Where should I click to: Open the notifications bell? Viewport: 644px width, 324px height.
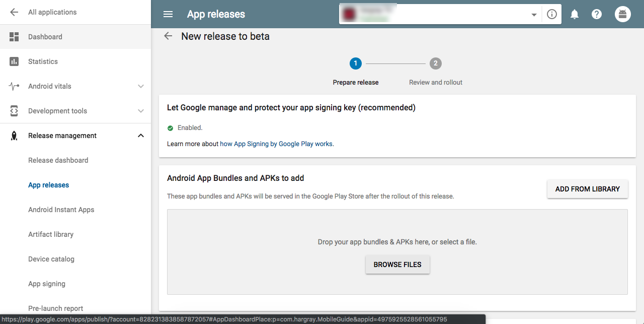574,14
